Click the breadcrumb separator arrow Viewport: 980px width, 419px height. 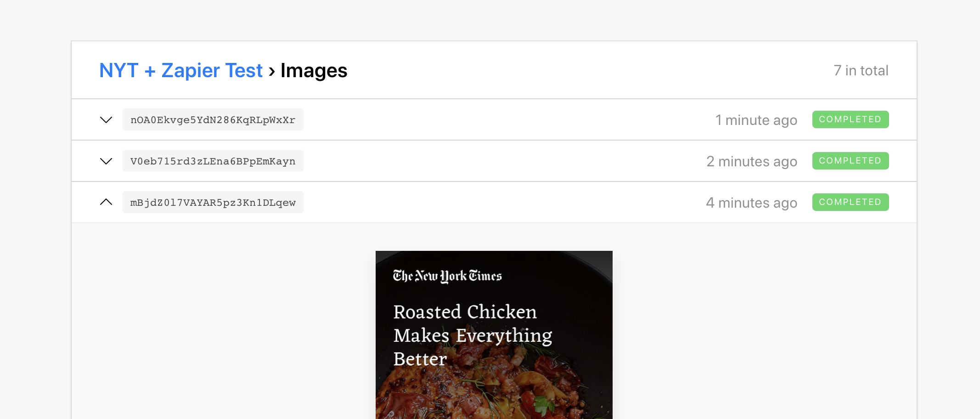point(272,71)
